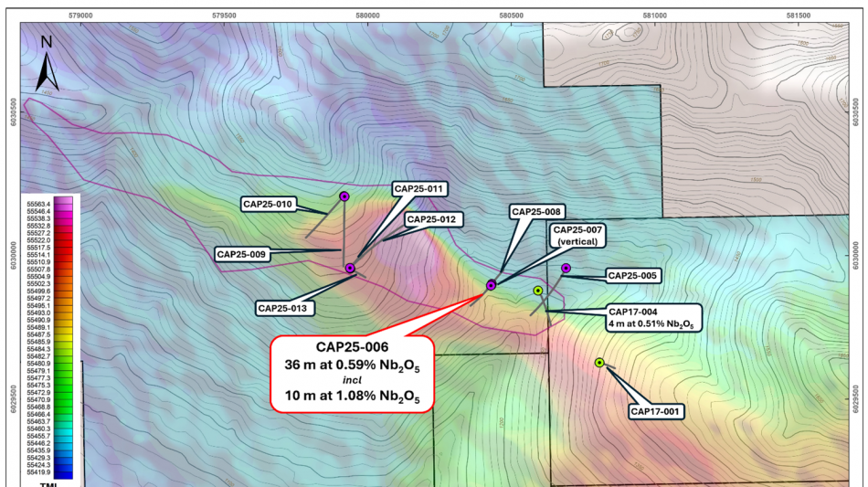Select the northernmost purple drill collar marker
Image resolution: width=868 pixels, height=487 pixels.
coord(344,196)
